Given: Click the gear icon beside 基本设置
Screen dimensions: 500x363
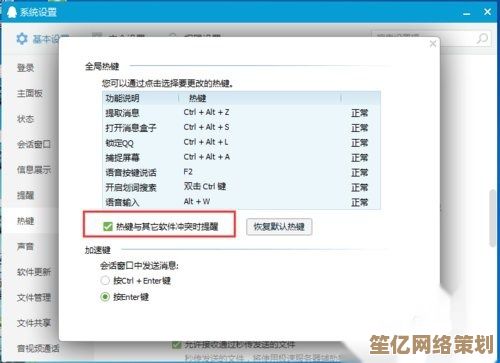Looking at the screenshot, I should 22,39.
